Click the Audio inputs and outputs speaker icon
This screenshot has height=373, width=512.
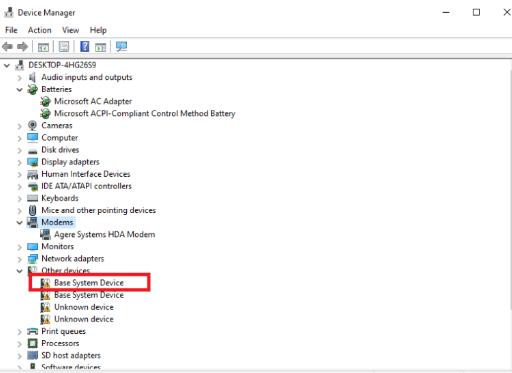[32, 77]
